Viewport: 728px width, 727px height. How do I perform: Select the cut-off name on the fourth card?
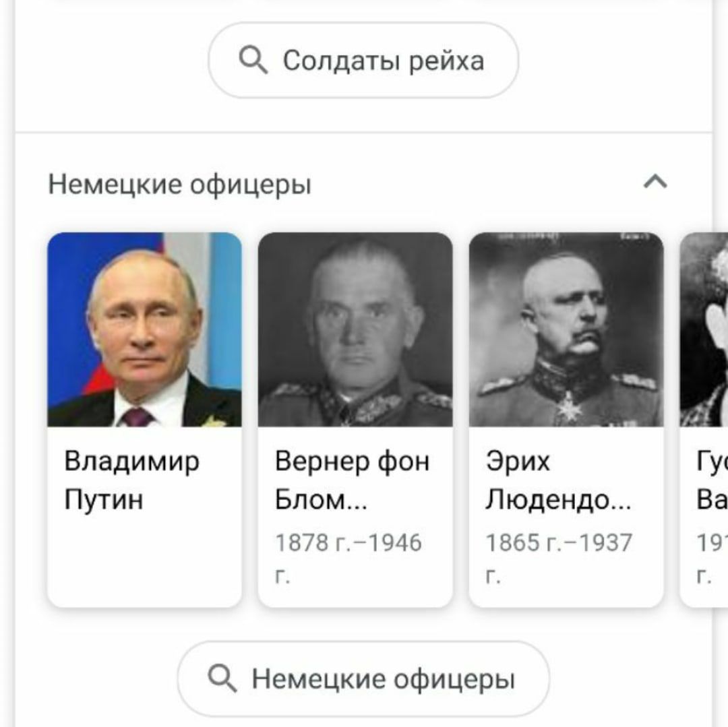coord(712,480)
